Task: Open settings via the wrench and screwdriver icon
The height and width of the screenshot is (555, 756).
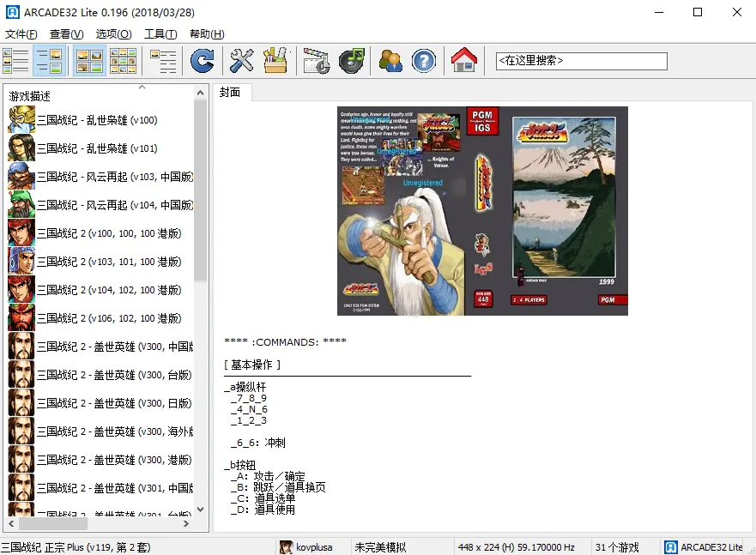Action: (243, 61)
